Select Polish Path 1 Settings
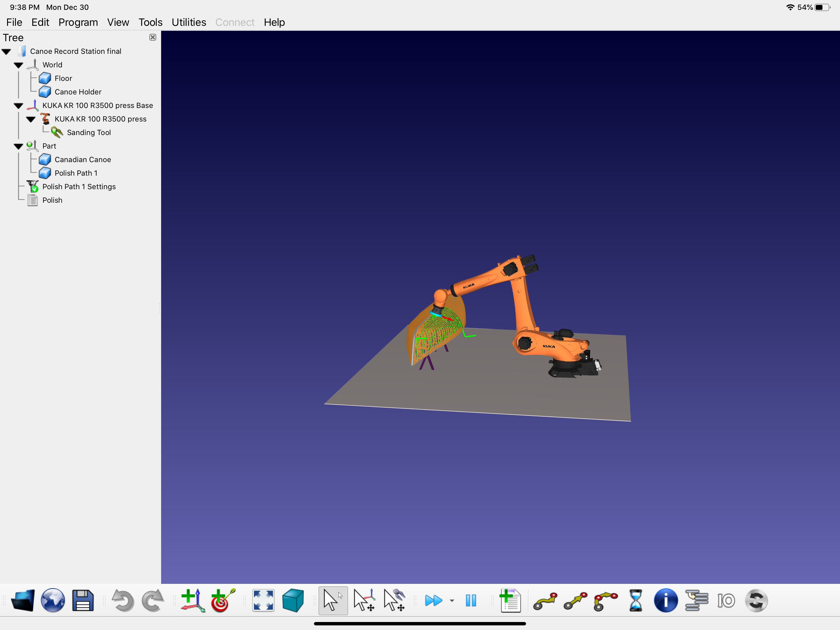This screenshot has width=840, height=630. [79, 186]
